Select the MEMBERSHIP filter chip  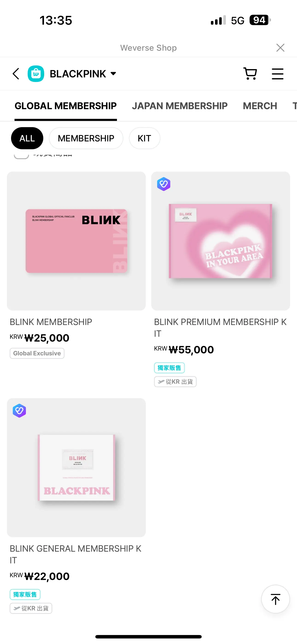(86, 138)
